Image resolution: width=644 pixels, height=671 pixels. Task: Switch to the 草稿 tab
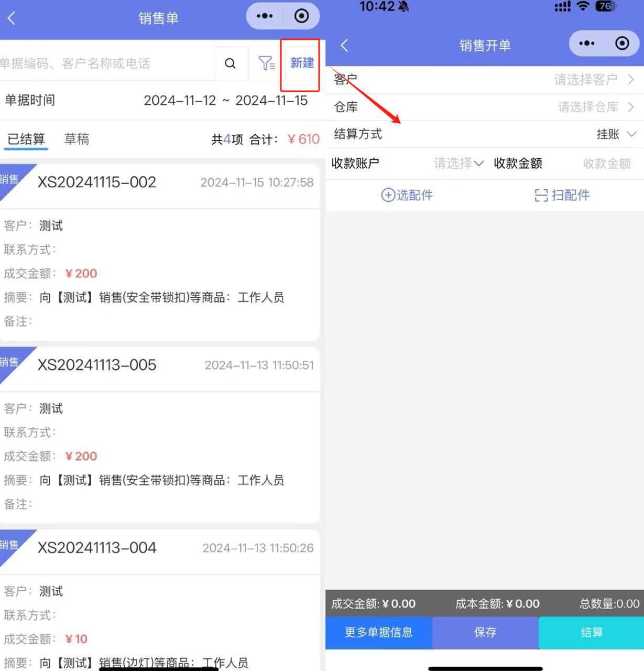tap(77, 139)
